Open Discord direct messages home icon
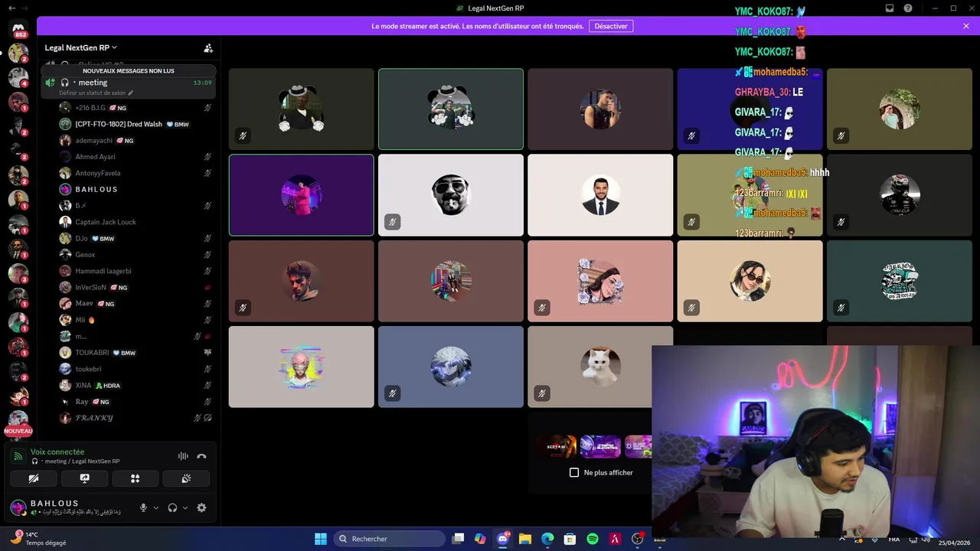980x551 pixels. coord(18,29)
